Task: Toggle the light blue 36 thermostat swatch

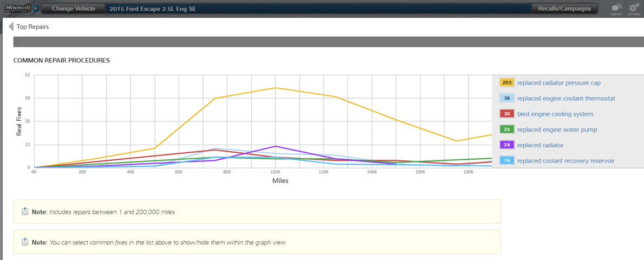Action: pyautogui.click(x=507, y=99)
